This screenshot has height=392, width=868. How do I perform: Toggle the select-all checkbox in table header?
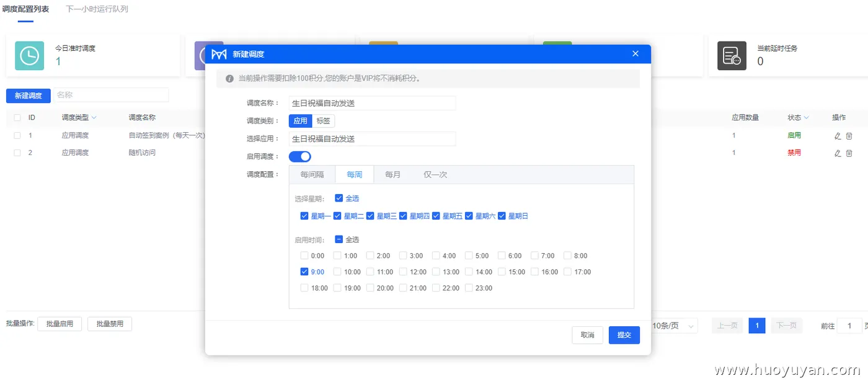(17, 118)
